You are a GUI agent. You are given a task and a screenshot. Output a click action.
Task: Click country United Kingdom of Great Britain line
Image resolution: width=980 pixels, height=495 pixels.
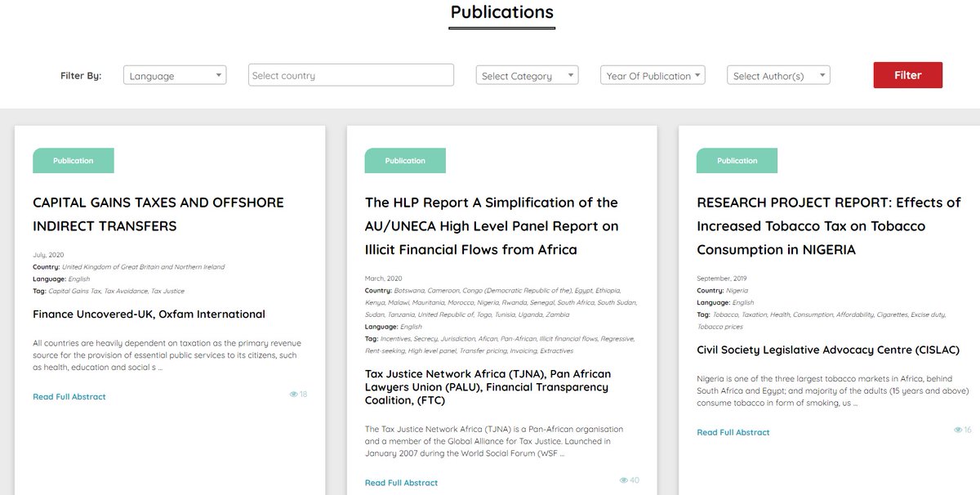(x=128, y=267)
